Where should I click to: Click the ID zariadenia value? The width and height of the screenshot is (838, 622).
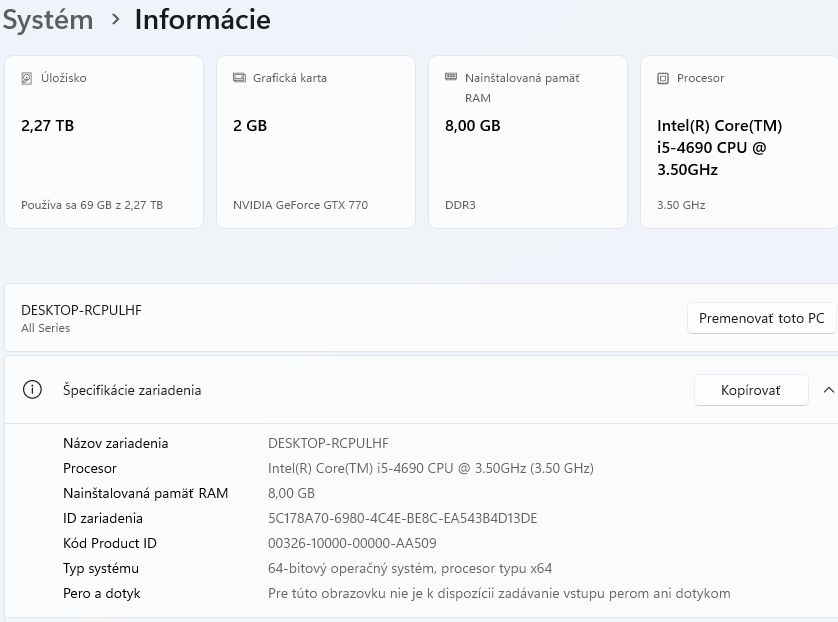(402, 518)
